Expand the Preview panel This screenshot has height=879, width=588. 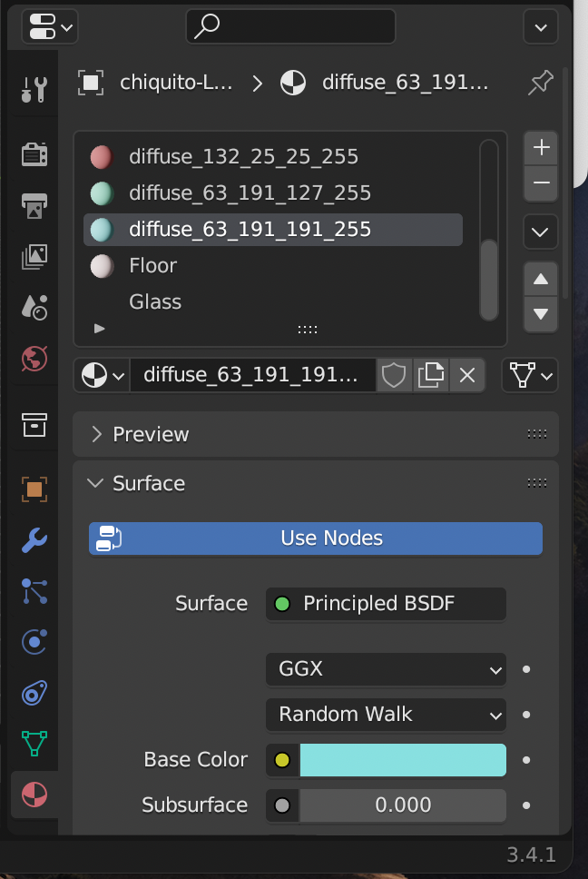tap(315, 434)
